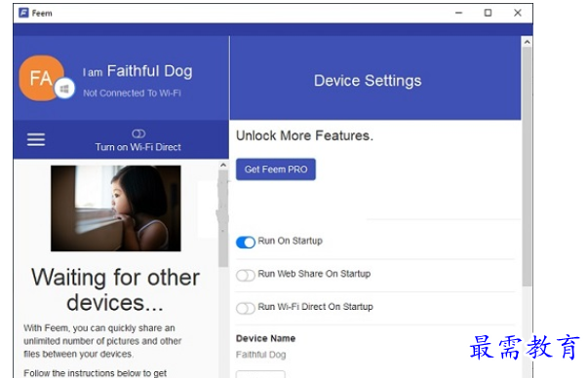The width and height of the screenshot is (588, 378).
Task: Click 'Waiting for other devices...' heading
Action: coord(115,289)
